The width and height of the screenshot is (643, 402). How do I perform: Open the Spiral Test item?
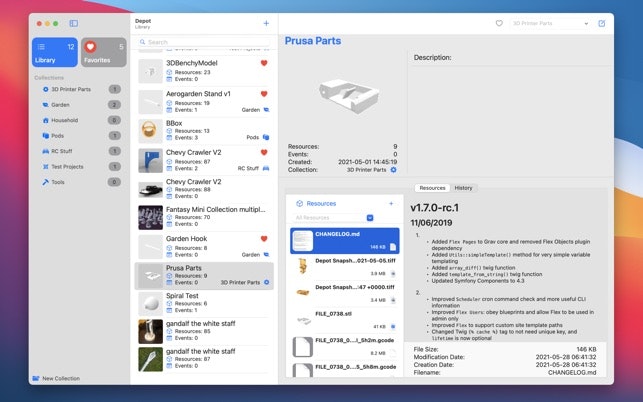pyautogui.click(x=204, y=303)
